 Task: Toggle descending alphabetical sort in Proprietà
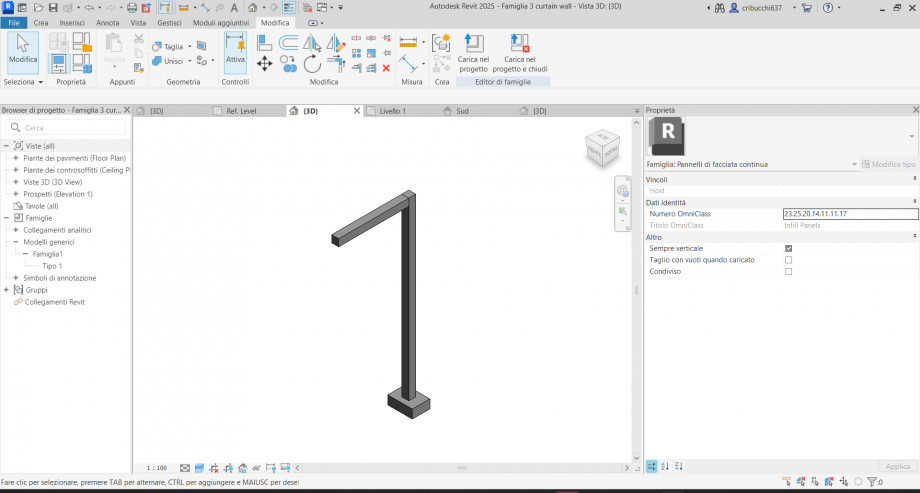(678, 467)
